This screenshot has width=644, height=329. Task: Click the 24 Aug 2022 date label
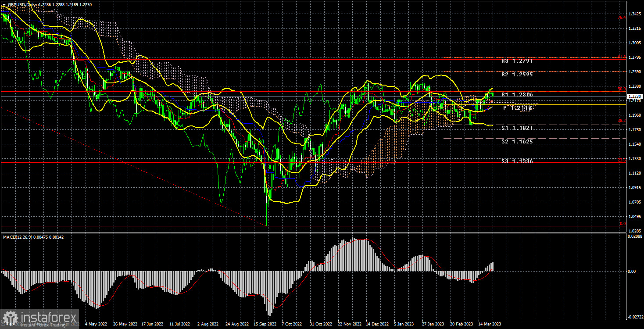(x=236, y=324)
